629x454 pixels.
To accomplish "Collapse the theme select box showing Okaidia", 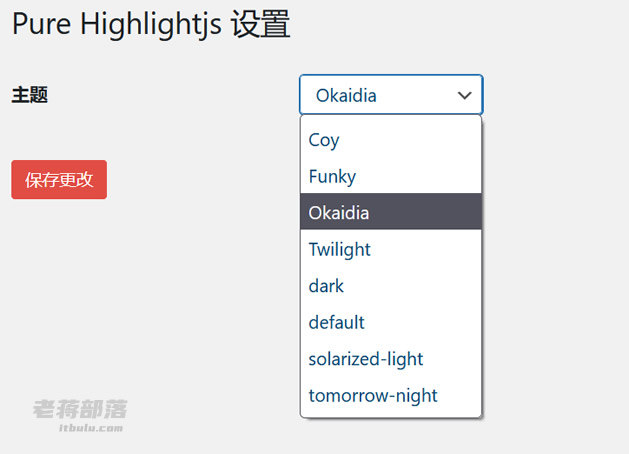I will coord(391,95).
